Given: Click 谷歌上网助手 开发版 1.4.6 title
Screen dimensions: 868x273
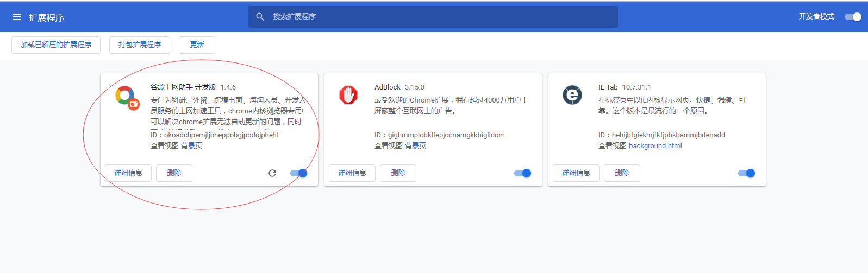Looking at the screenshot, I should click(193, 87).
